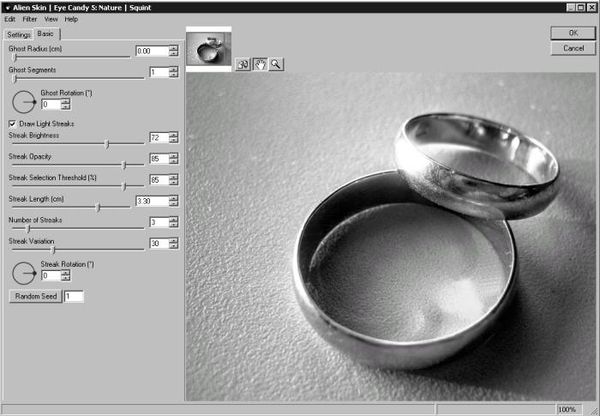Viewport: 600px width, 416px height.
Task: Switch to the Settings tab
Action: click(x=19, y=35)
